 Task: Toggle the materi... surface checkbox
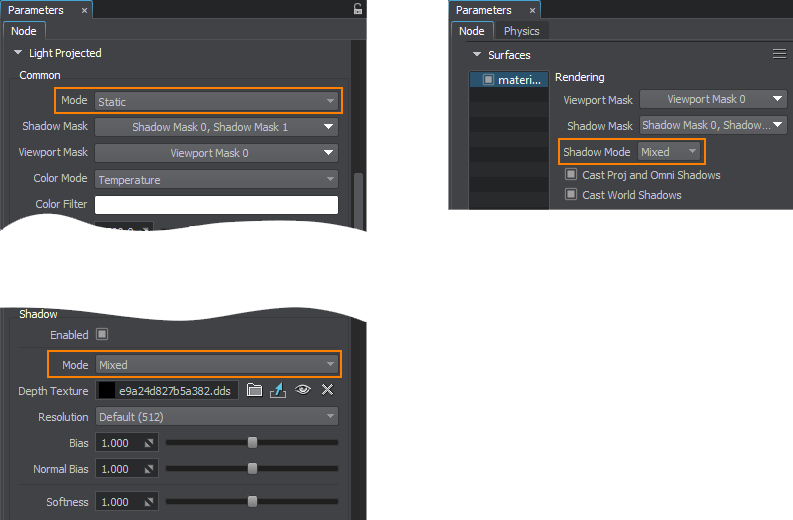tap(488, 79)
